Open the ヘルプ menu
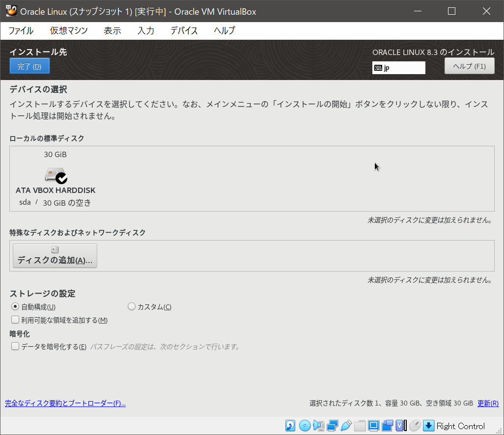Viewport: 504px width, 435px height. coord(224,30)
